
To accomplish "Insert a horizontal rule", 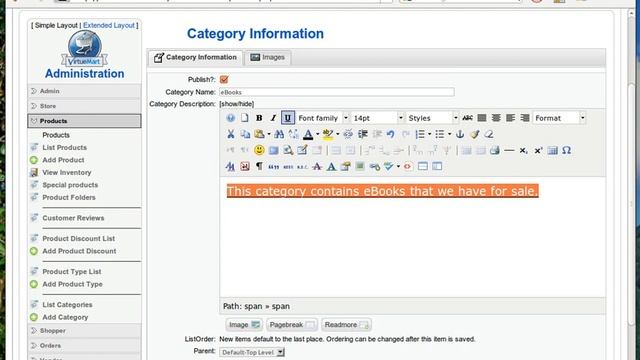I will (509, 150).
